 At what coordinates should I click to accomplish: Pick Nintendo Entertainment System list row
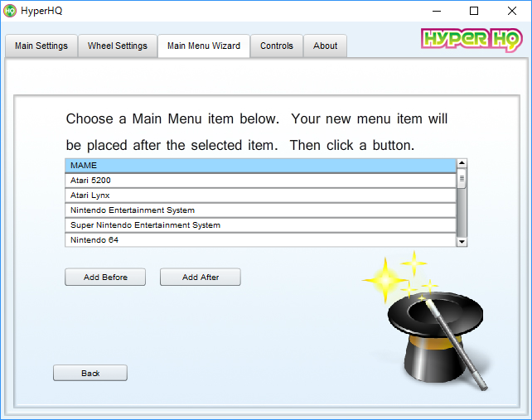coord(260,210)
